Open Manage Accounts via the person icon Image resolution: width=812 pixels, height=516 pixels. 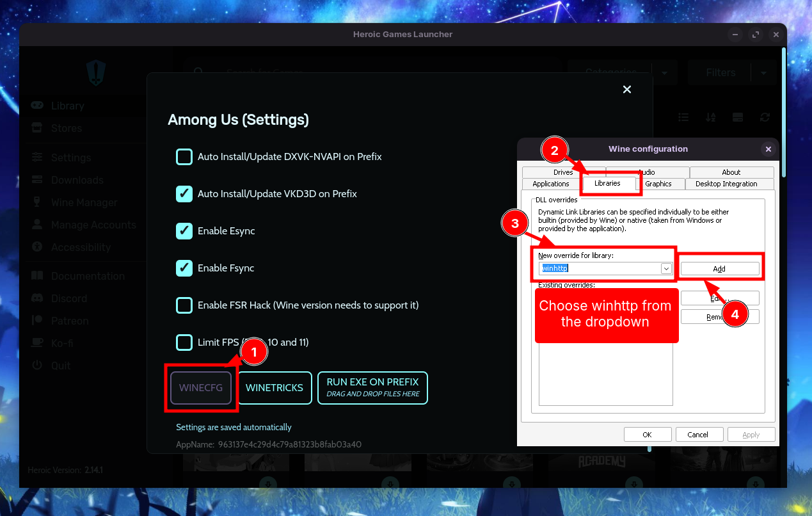[x=37, y=225]
